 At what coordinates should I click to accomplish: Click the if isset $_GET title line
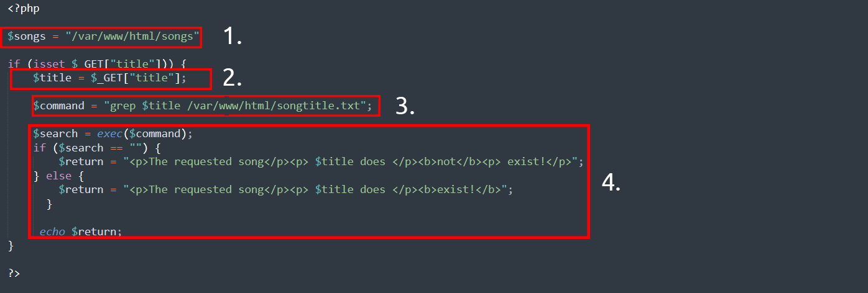[98, 63]
